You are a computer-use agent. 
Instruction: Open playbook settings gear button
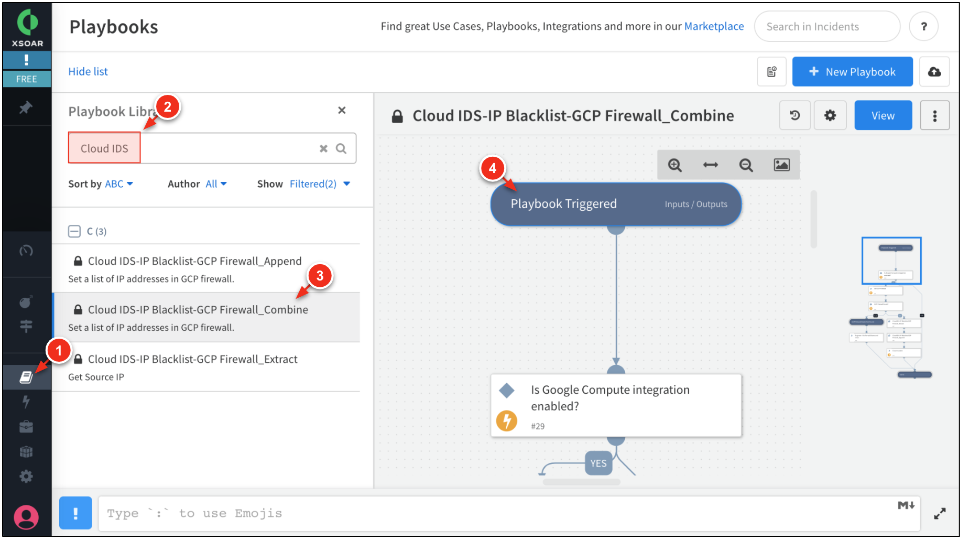(830, 115)
